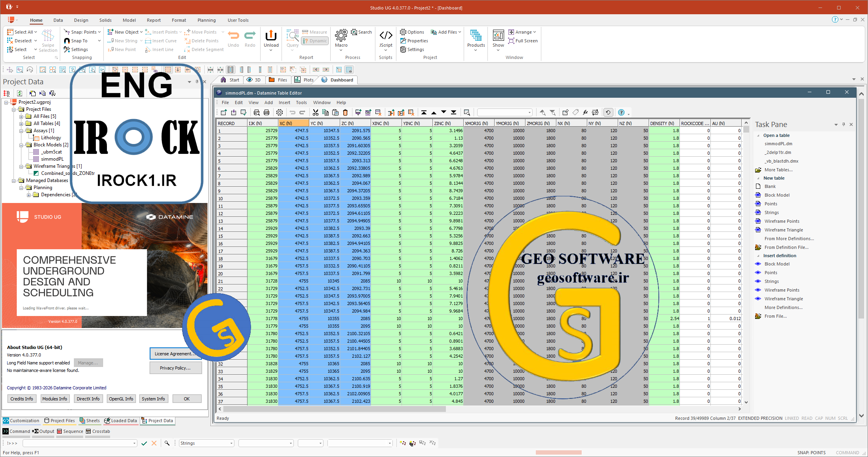Toggle the Dynamic option in Report group

point(315,41)
